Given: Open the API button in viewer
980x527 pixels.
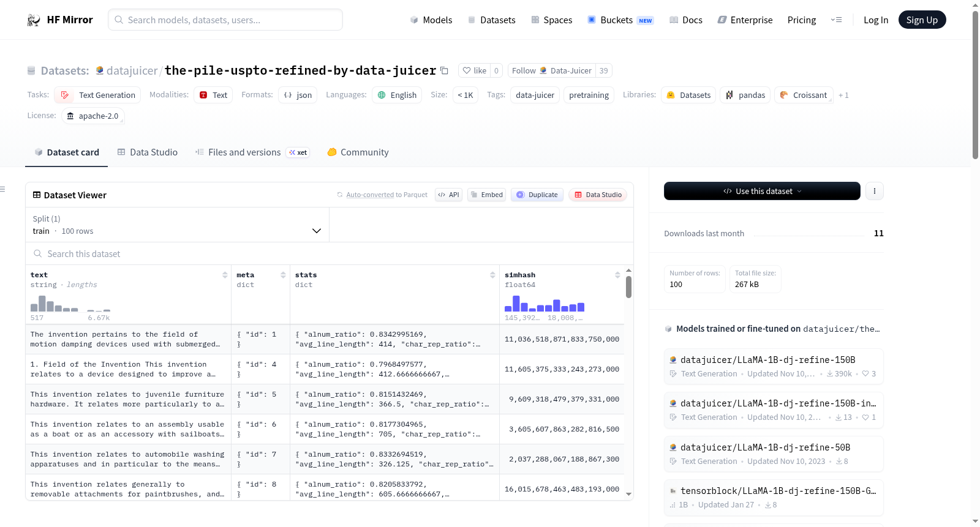Looking at the screenshot, I should point(448,195).
